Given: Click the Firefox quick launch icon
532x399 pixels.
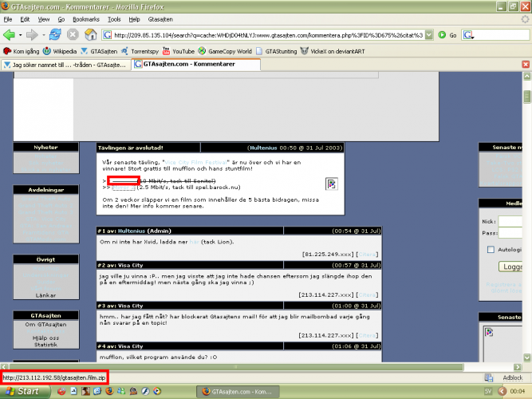Looking at the screenshot, I should [x=109, y=391].
